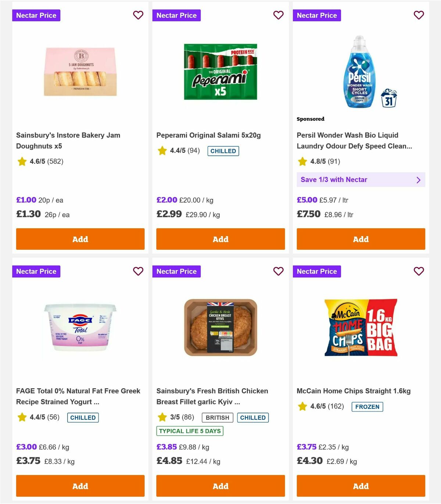Favorite the FAGE yogurt with the heart icon

(x=138, y=271)
